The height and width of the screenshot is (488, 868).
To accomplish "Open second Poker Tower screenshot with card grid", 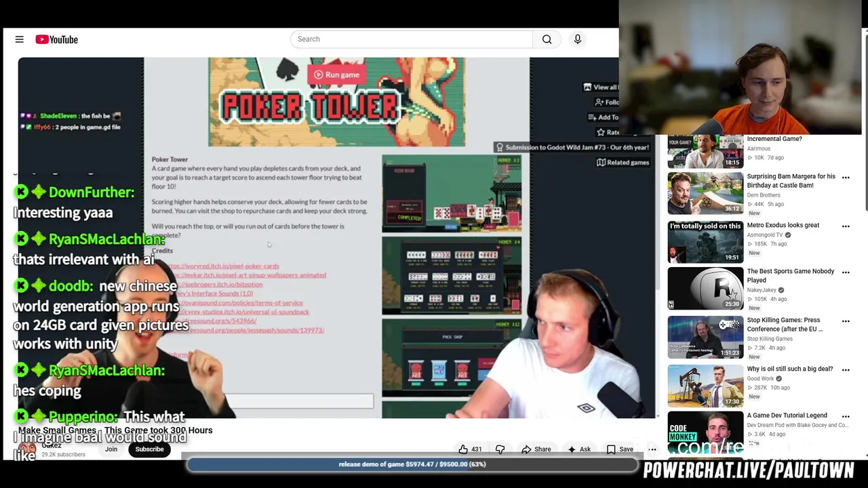I will pyautogui.click(x=452, y=275).
